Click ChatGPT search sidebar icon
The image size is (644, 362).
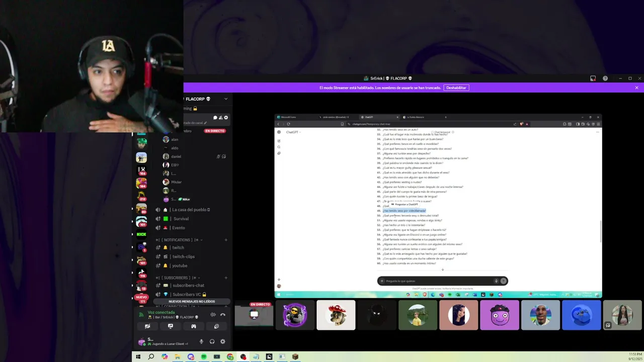coord(279,147)
